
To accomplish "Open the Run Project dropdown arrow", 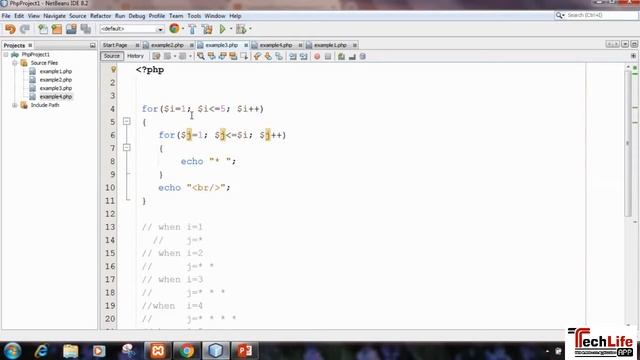I will pos(231,29).
